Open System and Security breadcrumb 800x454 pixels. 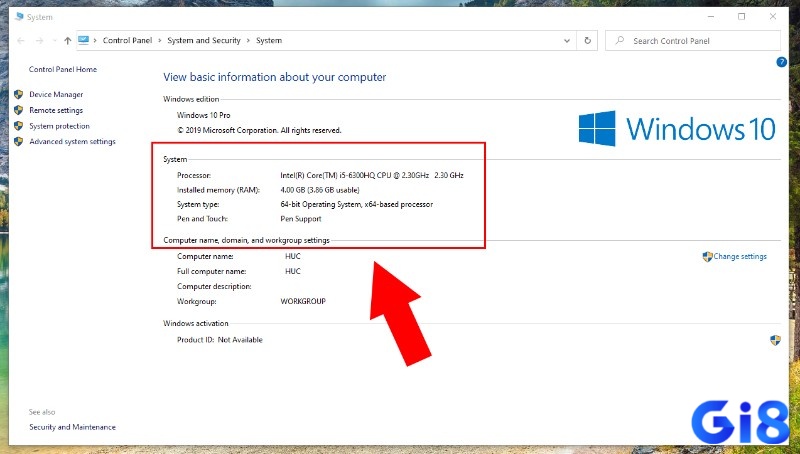point(204,40)
